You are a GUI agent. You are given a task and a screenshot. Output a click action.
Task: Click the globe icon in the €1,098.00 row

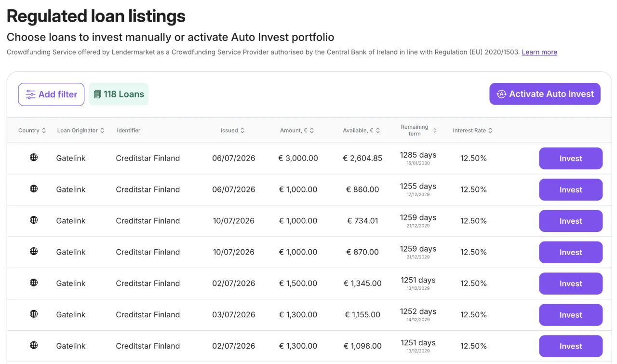(x=34, y=345)
